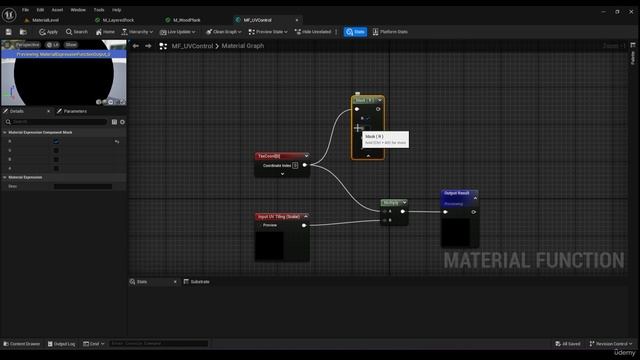Expand the TexCoord node dropdown arrow

(x=306, y=156)
